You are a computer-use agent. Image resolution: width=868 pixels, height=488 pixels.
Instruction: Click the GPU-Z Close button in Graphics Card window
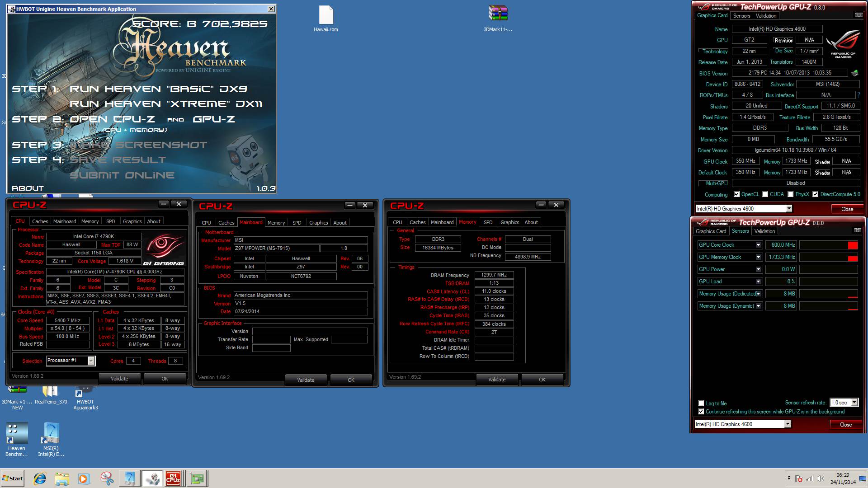tap(847, 209)
